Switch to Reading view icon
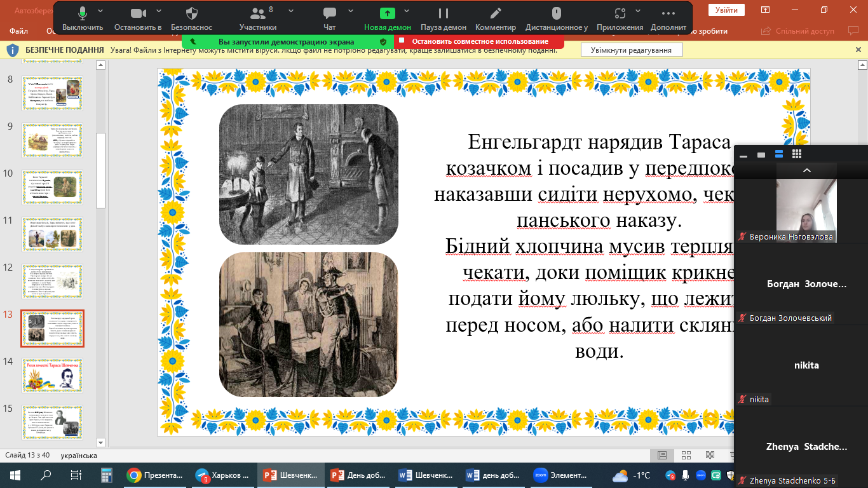The image size is (868, 488). (x=710, y=456)
